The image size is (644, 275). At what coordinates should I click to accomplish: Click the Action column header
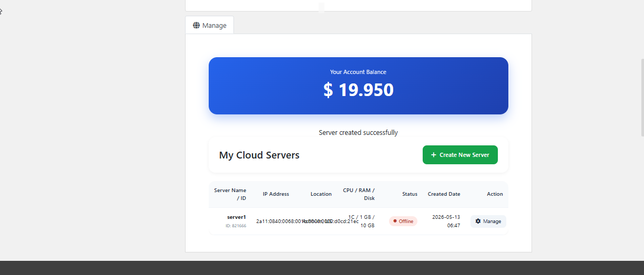495,194
